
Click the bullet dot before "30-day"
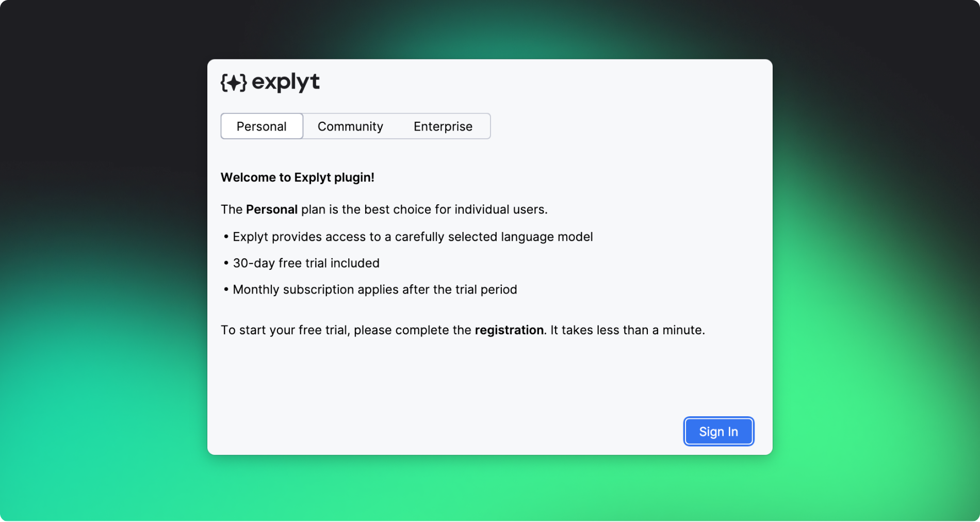tap(226, 263)
